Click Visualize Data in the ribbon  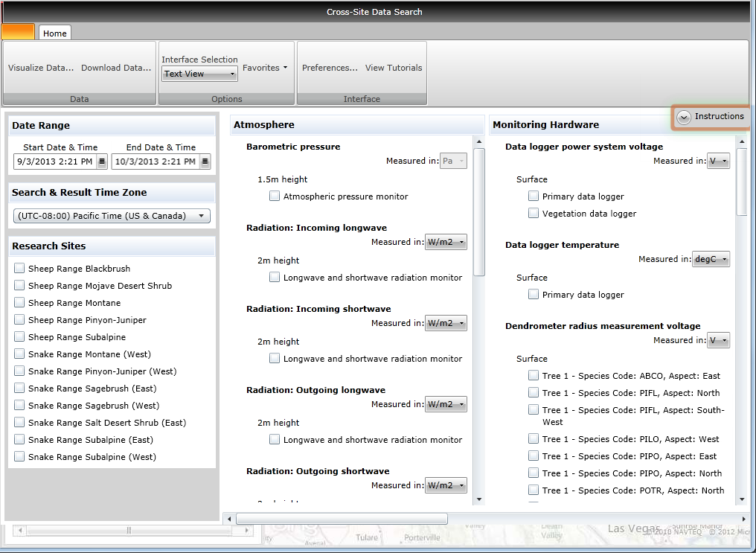pyautogui.click(x=41, y=68)
